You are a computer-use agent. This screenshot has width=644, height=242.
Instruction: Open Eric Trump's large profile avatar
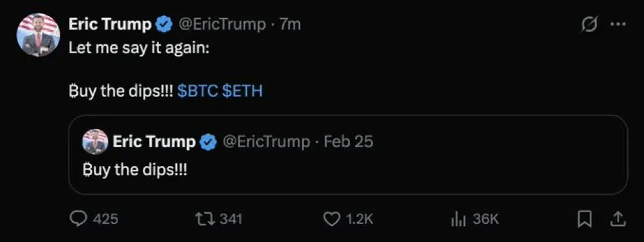[38, 35]
